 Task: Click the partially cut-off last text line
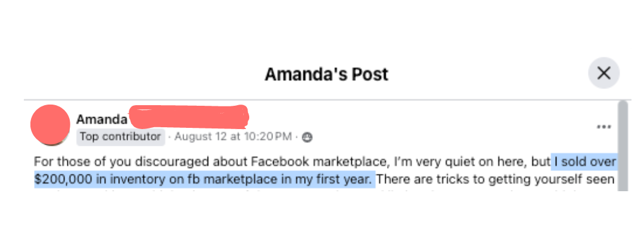pyautogui.click(x=324, y=191)
